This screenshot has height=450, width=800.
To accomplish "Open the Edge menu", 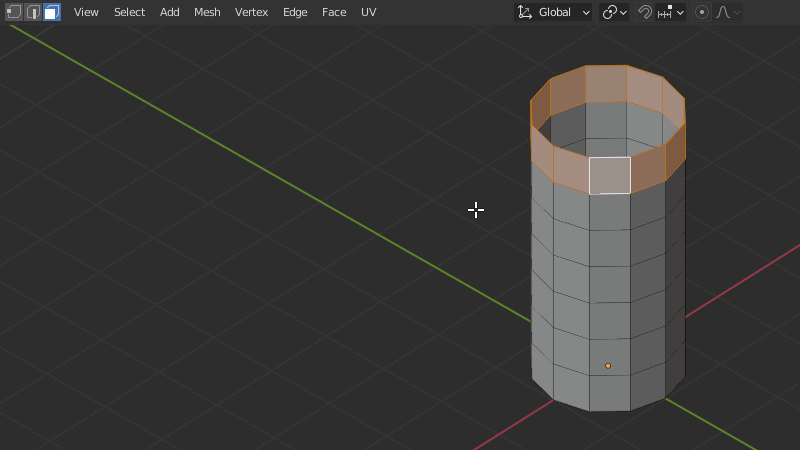I will tap(295, 12).
